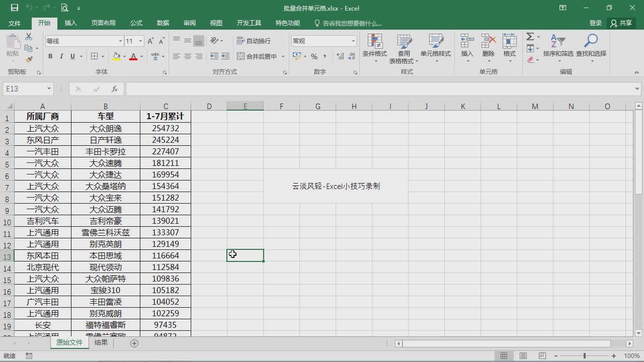Click the yellow fill color button
644x362 pixels.
tap(116, 56)
